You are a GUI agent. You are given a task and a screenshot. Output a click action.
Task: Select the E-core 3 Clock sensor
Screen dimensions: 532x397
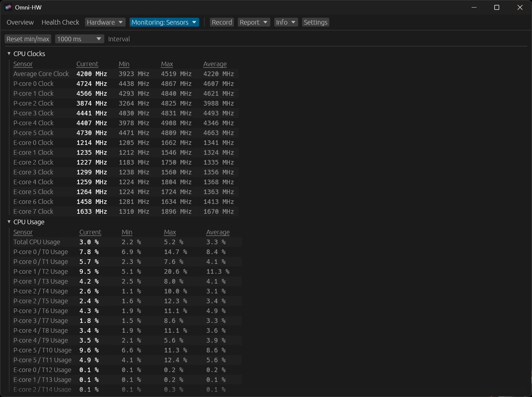[125, 172]
